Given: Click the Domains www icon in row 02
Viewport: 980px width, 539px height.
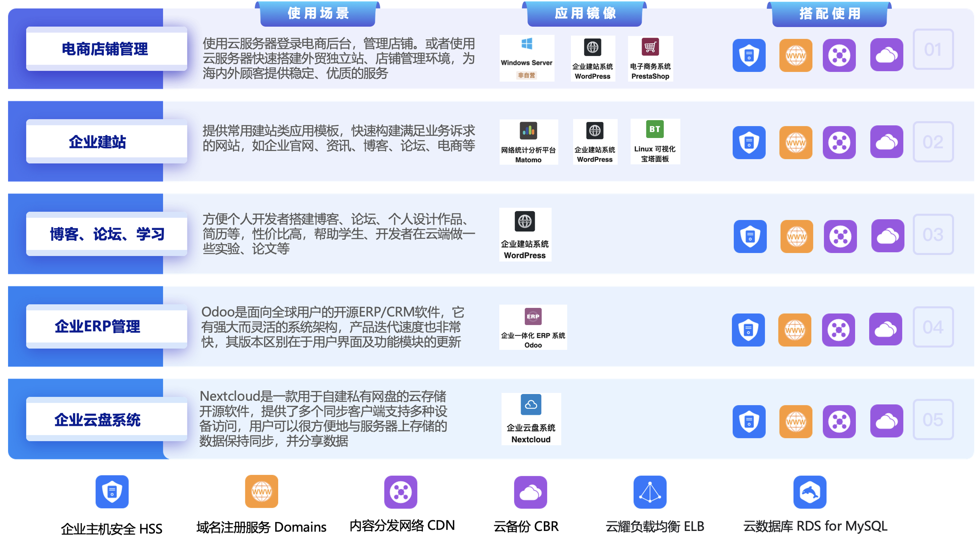Looking at the screenshot, I should click(x=796, y=142).
